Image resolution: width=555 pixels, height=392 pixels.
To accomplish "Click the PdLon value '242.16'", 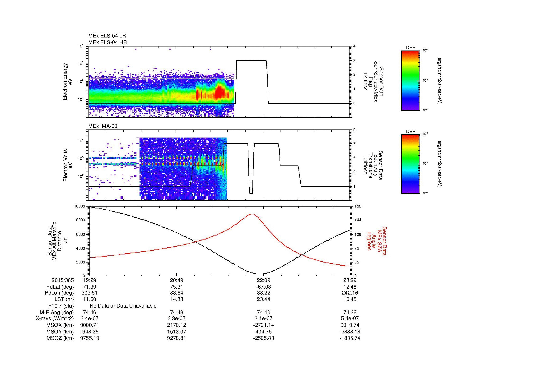I will pyautogui.click(x=350, y=293).
